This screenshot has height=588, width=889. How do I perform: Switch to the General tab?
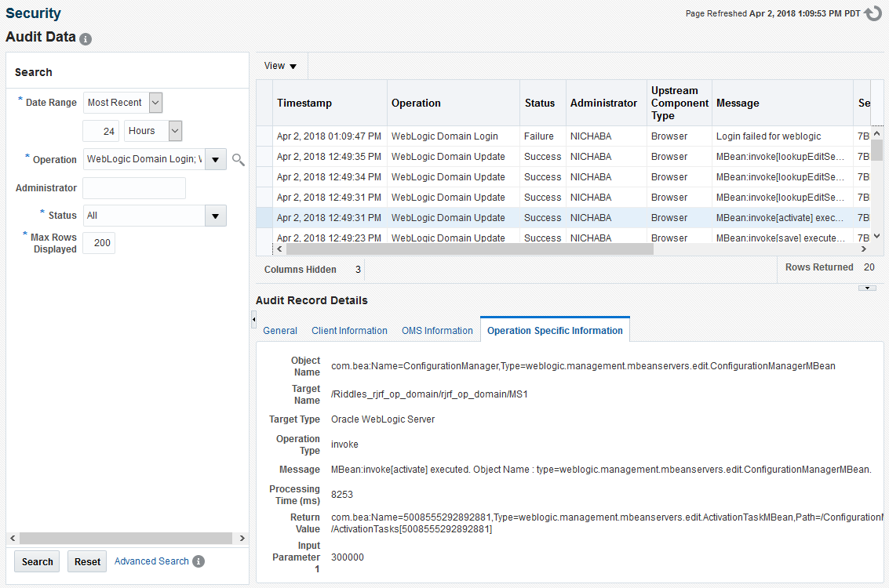click(280, 331)
